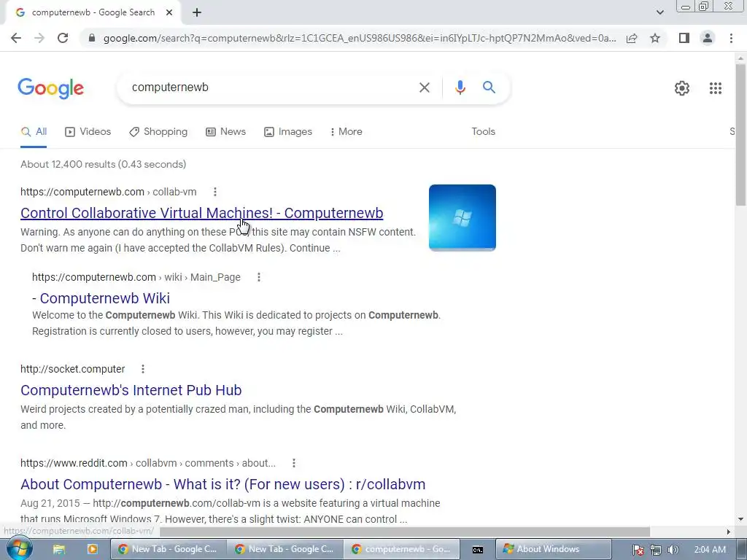Open the Google apps grid
Screen dimensions: 747x560
click(715, 88)
